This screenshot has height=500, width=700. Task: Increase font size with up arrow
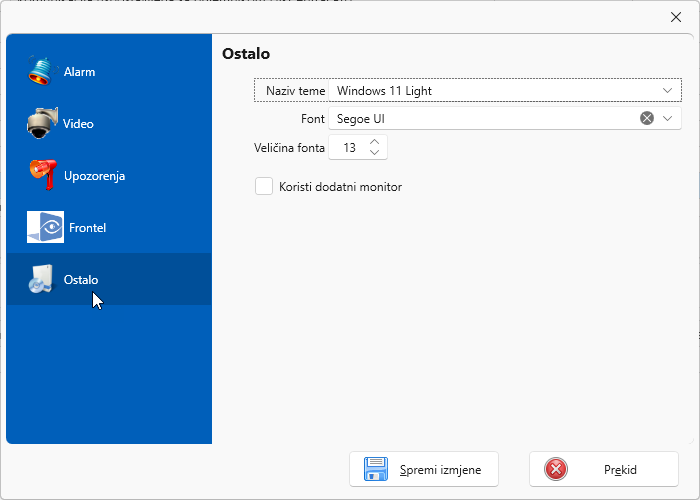(375, 142)
